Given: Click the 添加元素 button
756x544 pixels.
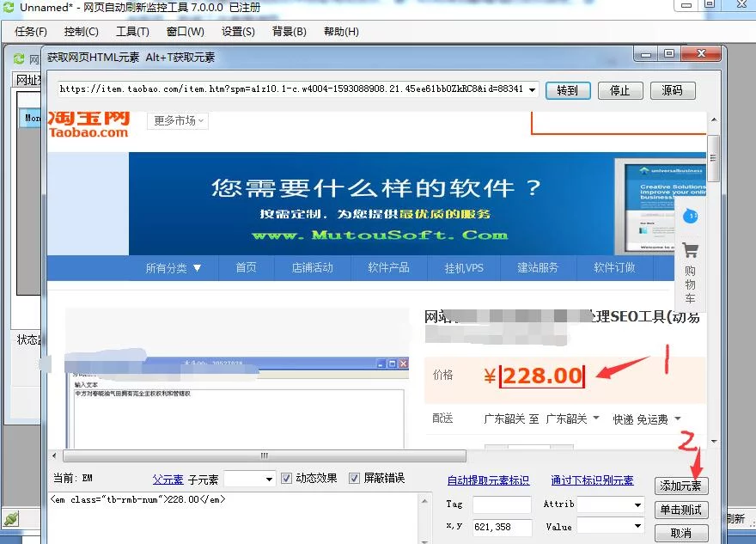Looking at the screenshot, I should click(680, 486).
